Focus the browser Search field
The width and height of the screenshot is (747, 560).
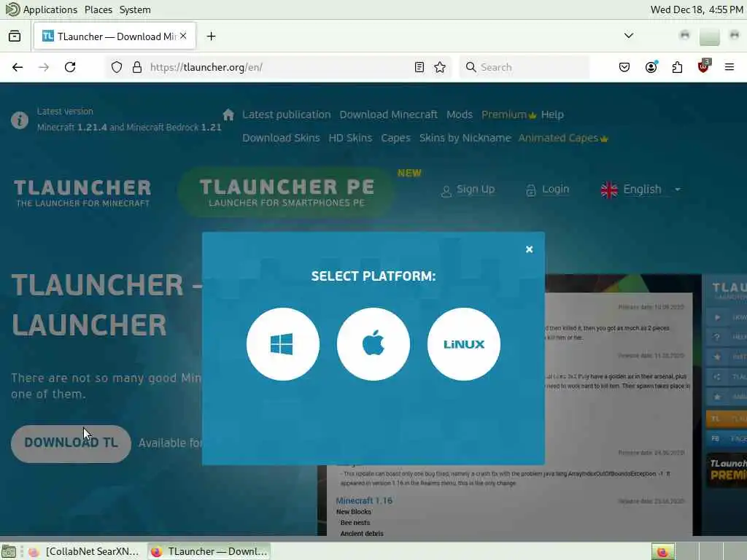point(524,67)
